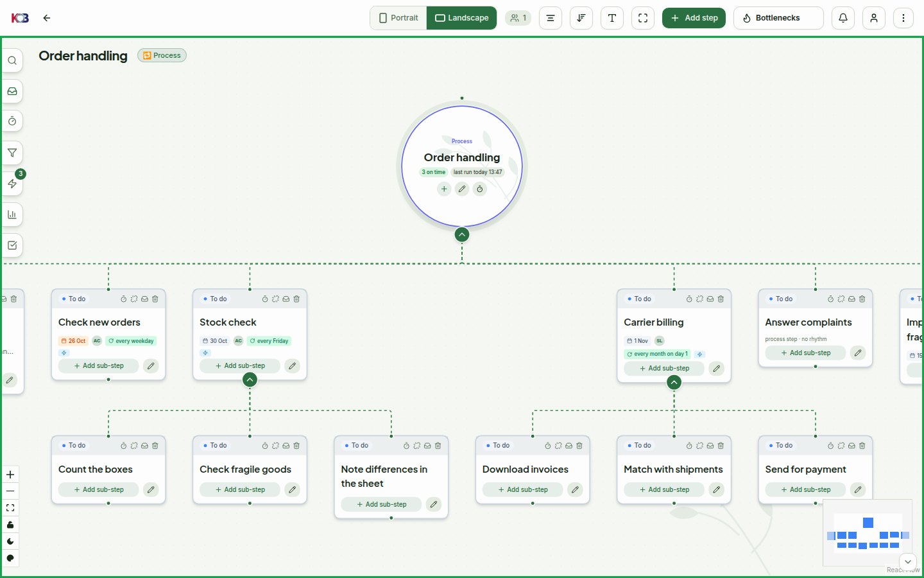The height and width of the screenshot is (578, 924).
Task: Open the notifications bell
Action: pos(843,18)
